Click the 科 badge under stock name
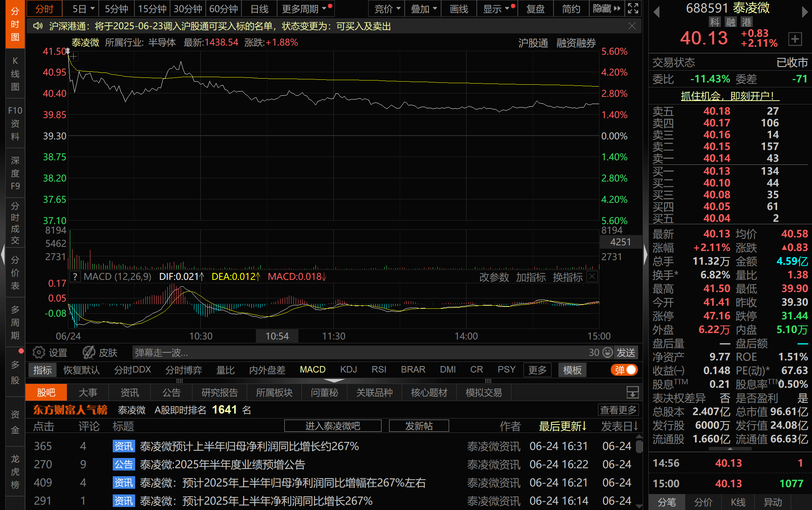The image size is (812, 510). point(715,22)
